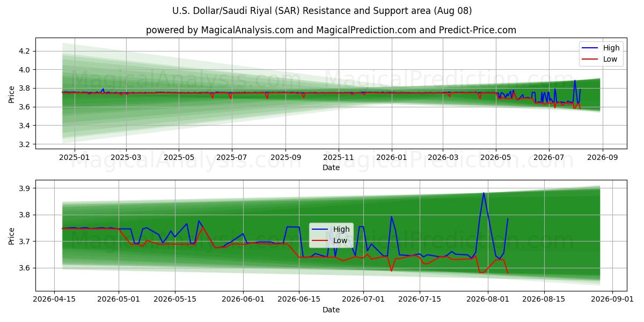Click the 2026-08-01 date tick

[488, 300]
